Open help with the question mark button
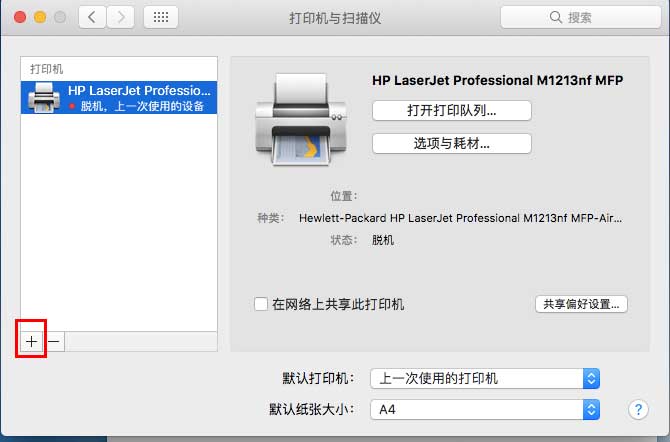Viewport: 670px width, 442px height. (x=638, y=410)
